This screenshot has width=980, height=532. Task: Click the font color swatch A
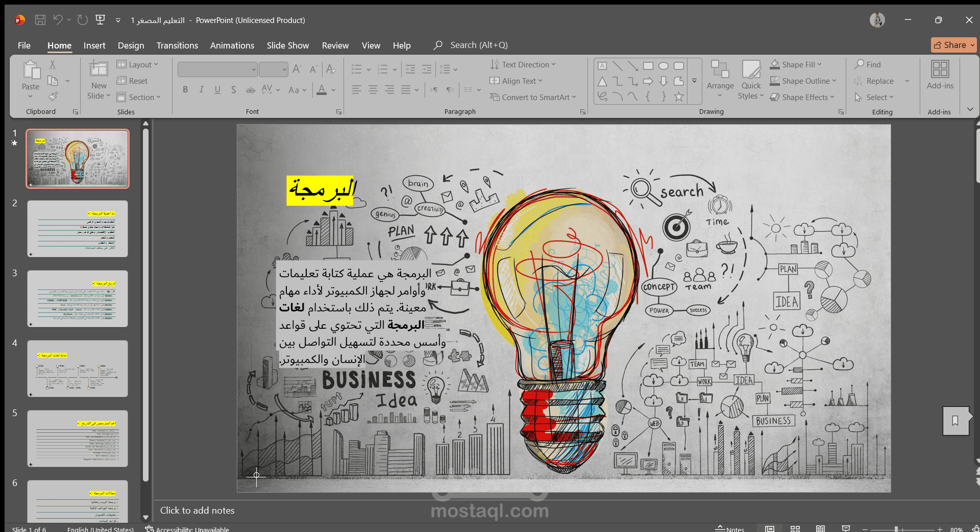point(322,90)
